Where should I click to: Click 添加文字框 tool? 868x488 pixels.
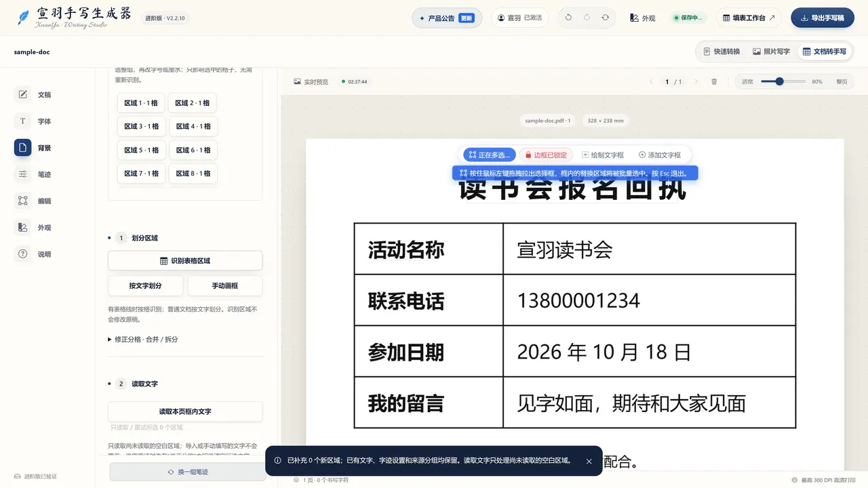click(x=660, y=155)
